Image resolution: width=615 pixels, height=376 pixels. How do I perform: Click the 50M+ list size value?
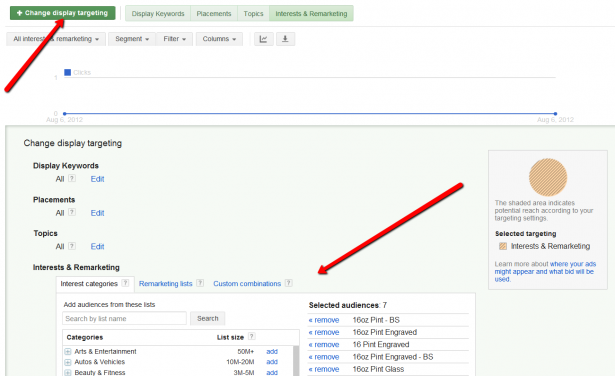[246, 352]
